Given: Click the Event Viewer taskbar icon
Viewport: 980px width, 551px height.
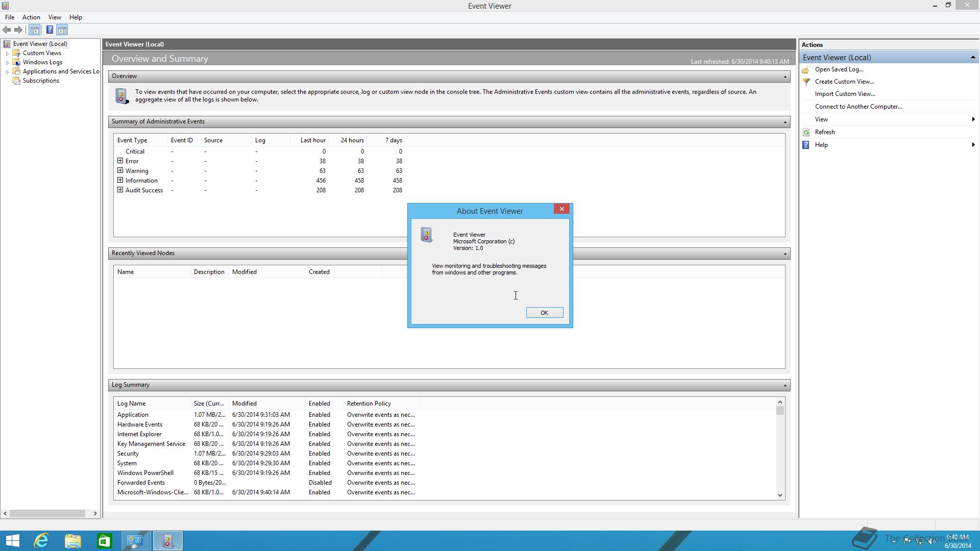Looking at the screenshot, I should [167, 541].
